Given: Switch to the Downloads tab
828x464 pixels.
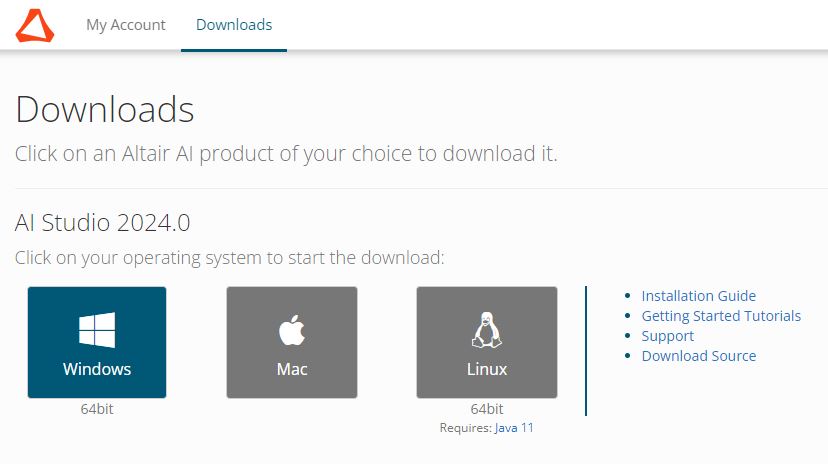Looking at the screenshot, I should coord(234,25).
